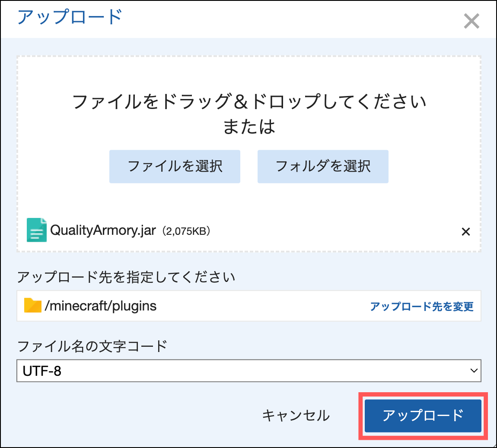Click the green QualityArmory.jar file icon
497x448 pixels.
(36, 230)
